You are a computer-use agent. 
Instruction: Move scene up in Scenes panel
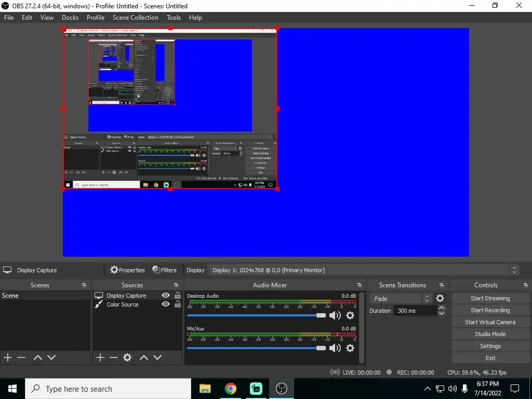click(37, 357)
